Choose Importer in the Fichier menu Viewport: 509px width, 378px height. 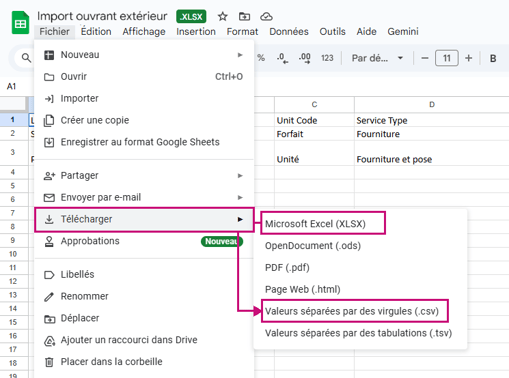tap(144, 98)
